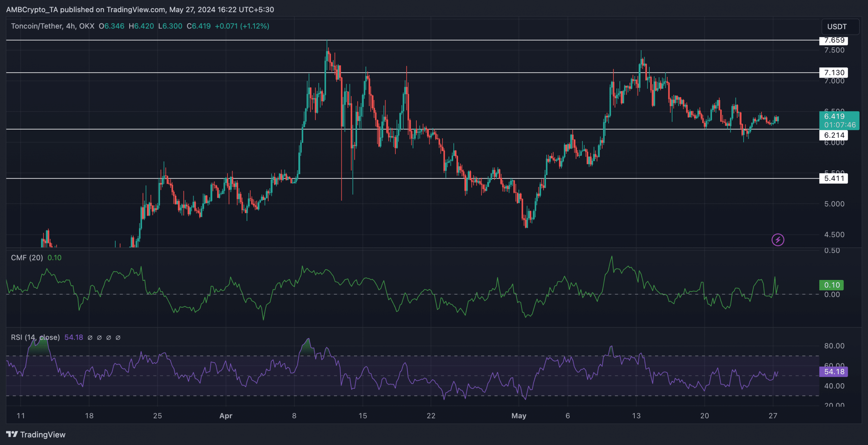Select the 7.130 resistance line label

tap(833, 73)
